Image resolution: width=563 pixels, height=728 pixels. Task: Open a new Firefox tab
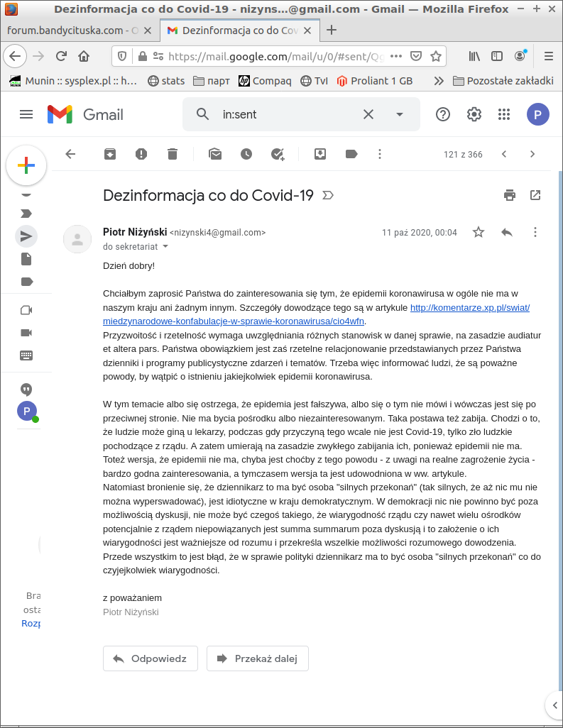tap(332, 31)
